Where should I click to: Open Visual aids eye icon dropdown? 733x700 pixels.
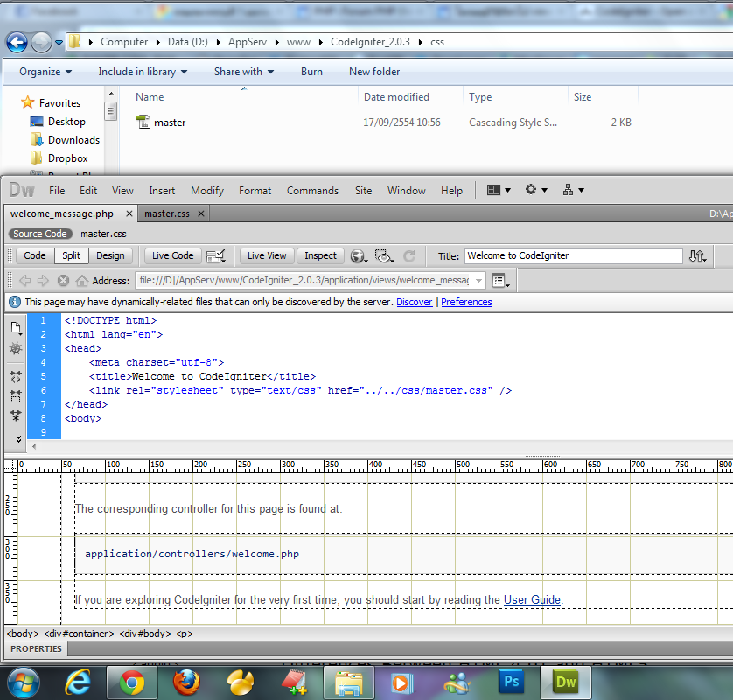384,256
